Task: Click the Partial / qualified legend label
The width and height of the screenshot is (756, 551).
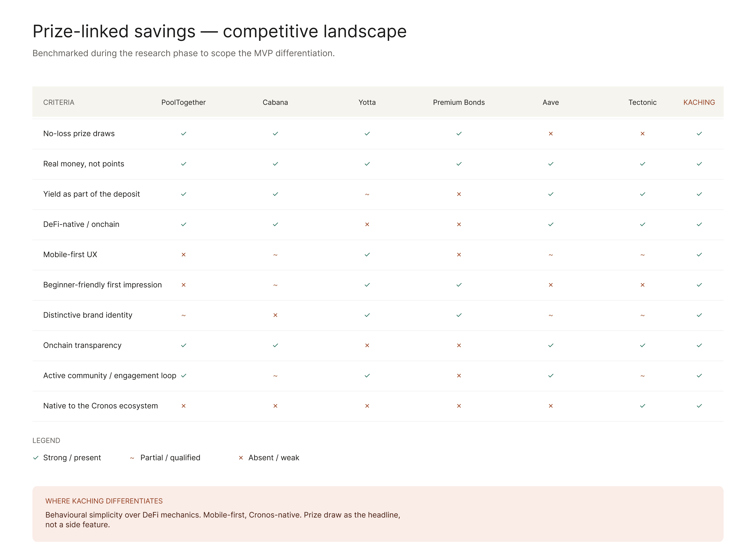Action: (x=170, y=458)
